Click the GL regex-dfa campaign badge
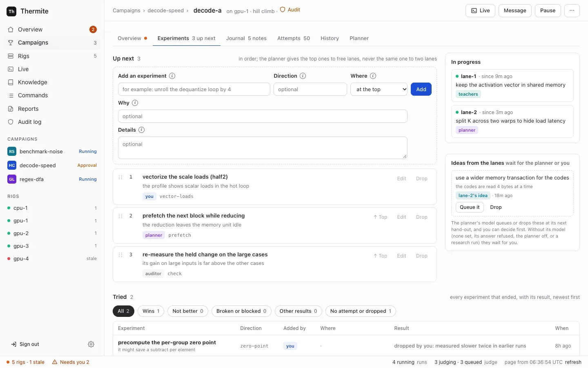 point(12,179)
